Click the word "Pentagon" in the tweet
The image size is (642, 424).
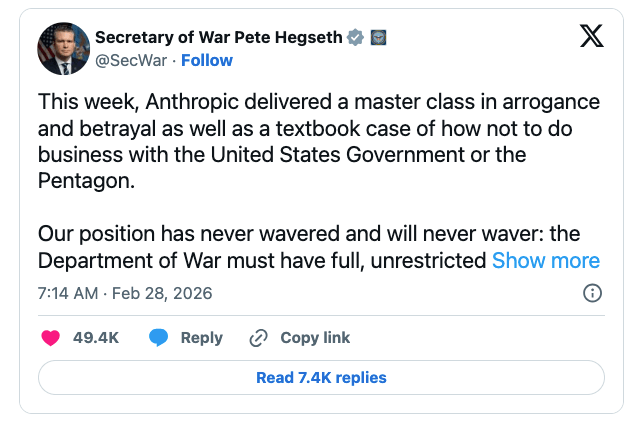pos(87,182)
